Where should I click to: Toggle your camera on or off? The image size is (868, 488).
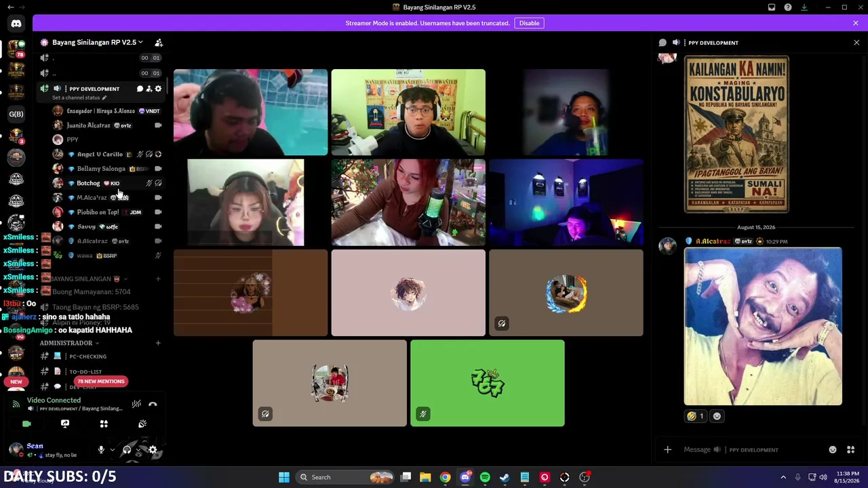(x=26, y=424)
